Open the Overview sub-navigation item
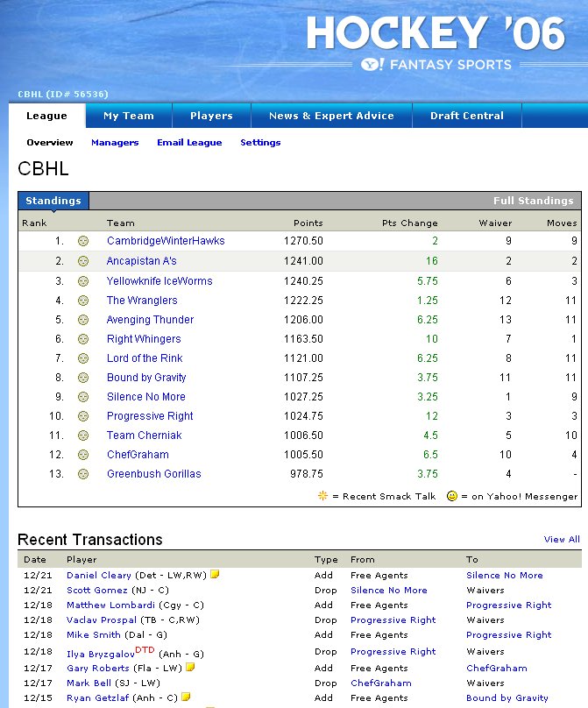The height and width of the screenshot is (708, 588). pos(50,143)
